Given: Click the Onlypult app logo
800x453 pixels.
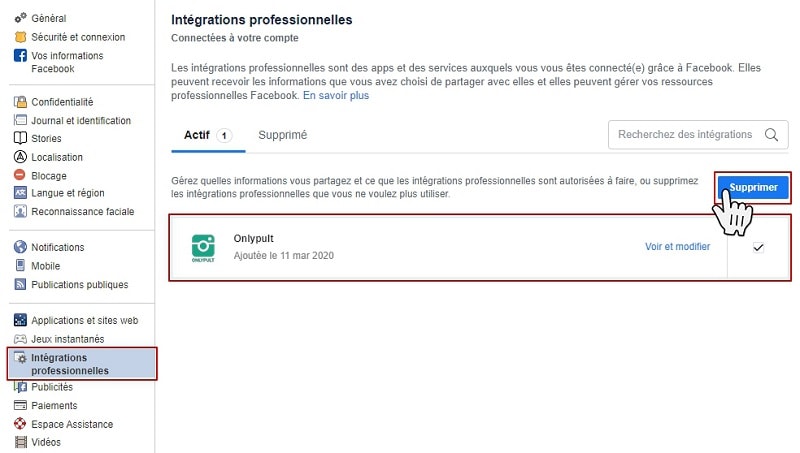Looking at the screenshot, I should pos(204,246).
